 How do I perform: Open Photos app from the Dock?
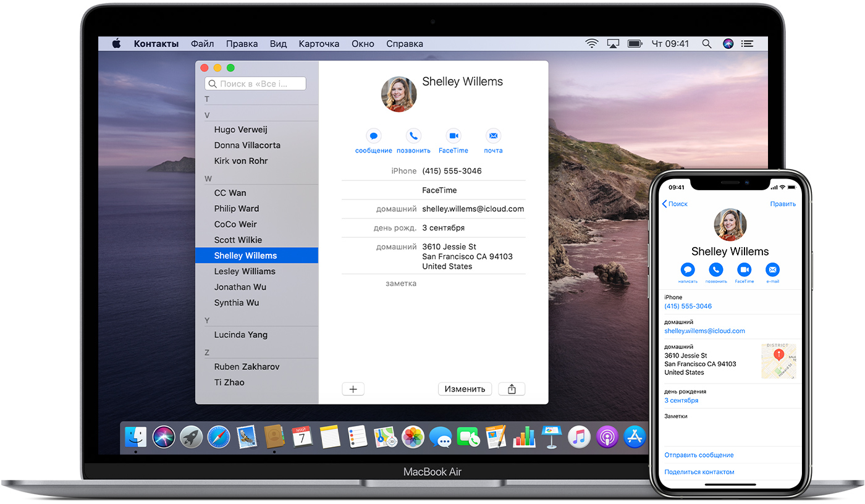412,437
